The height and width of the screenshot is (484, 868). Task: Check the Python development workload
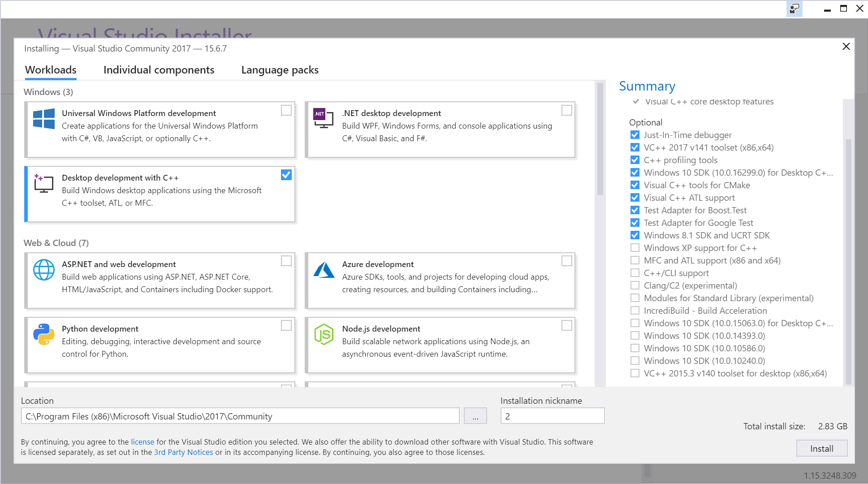click(x=286, y=325)
